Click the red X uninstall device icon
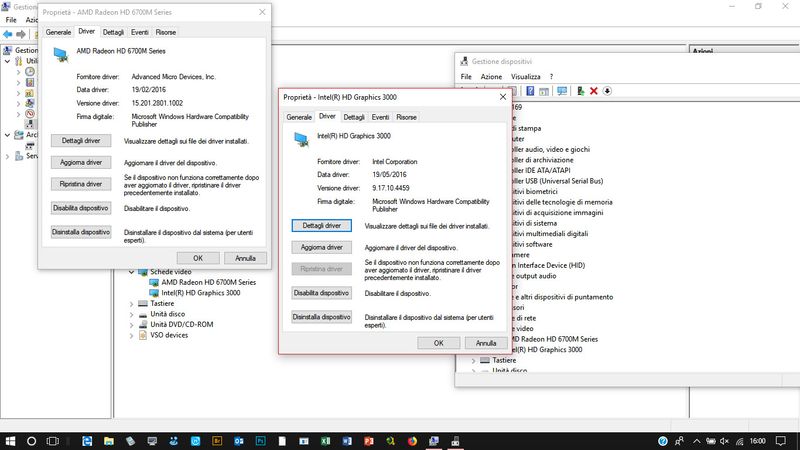 pyautogui.click(x=593, y=91)
